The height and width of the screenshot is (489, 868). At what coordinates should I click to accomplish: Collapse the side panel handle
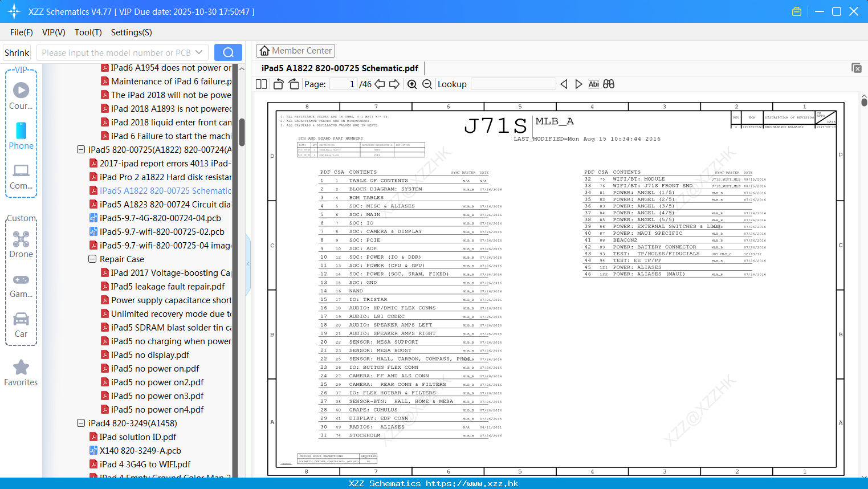248,263
